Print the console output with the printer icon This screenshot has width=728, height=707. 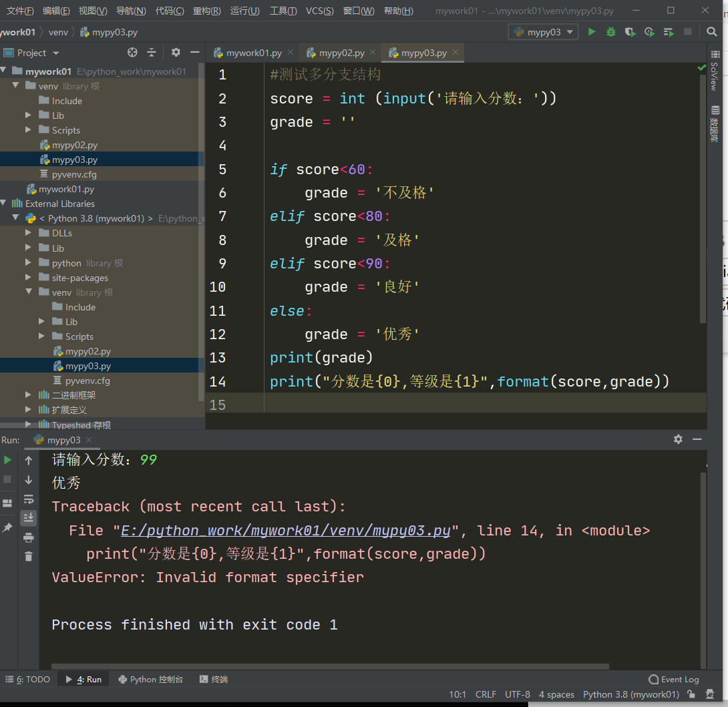tap(28, 537)
